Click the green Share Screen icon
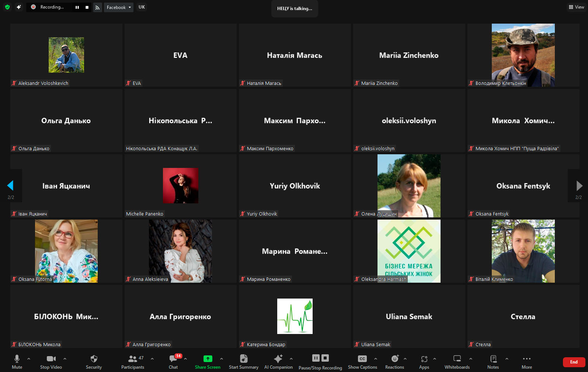Image resolution: width=588 pixels, height=372 pixels. pyautogui.click(x=208, y=359)
